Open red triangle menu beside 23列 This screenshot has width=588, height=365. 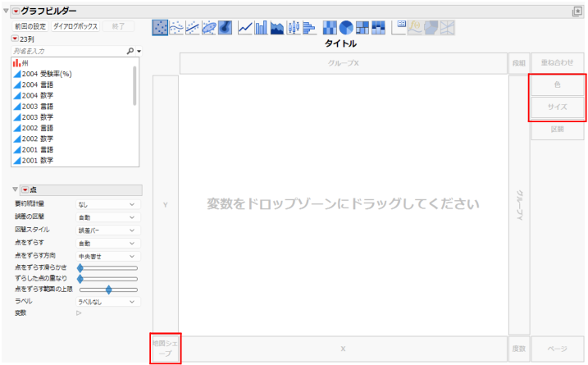pyautogui.click(x=15, y=39)
